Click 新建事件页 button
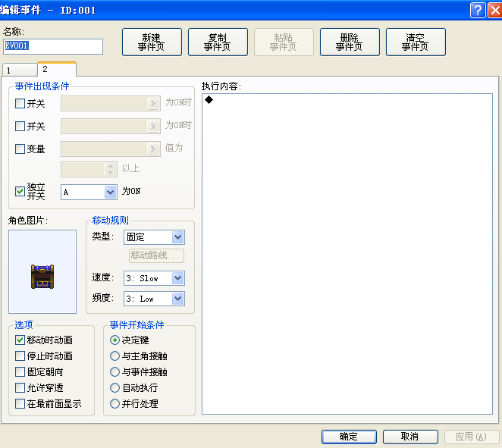502x448 pixels. [x=152, y=42]
